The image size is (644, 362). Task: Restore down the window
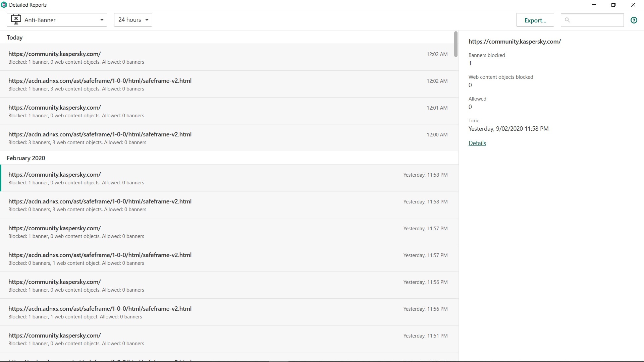click(613, 5)
